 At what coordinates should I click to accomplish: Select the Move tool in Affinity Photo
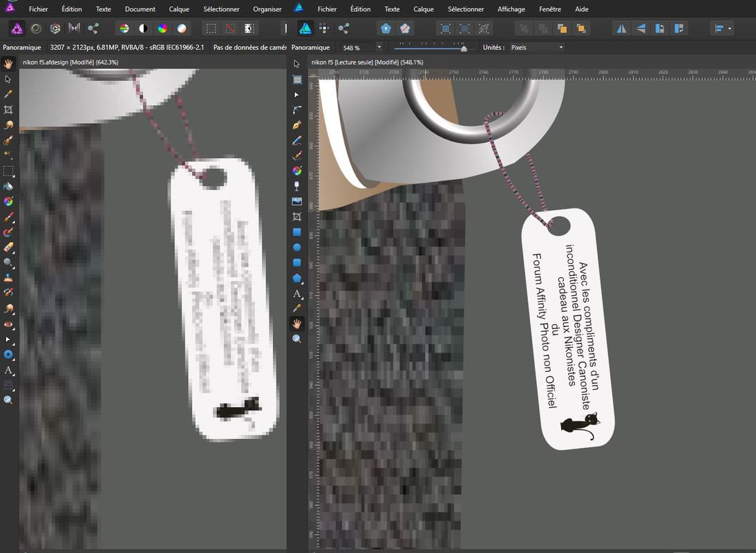[x=8, y=79]
